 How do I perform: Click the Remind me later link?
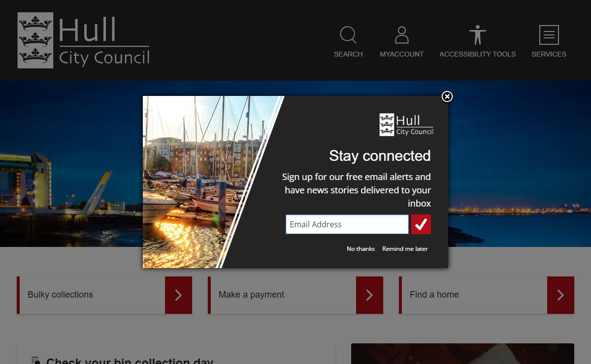click(405, 249)
